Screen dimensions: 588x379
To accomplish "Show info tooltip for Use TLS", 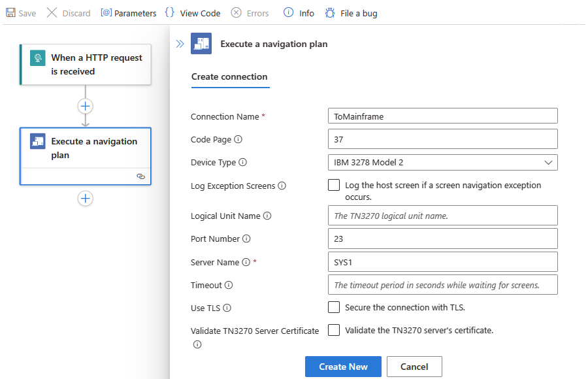I will pos(227,308).
